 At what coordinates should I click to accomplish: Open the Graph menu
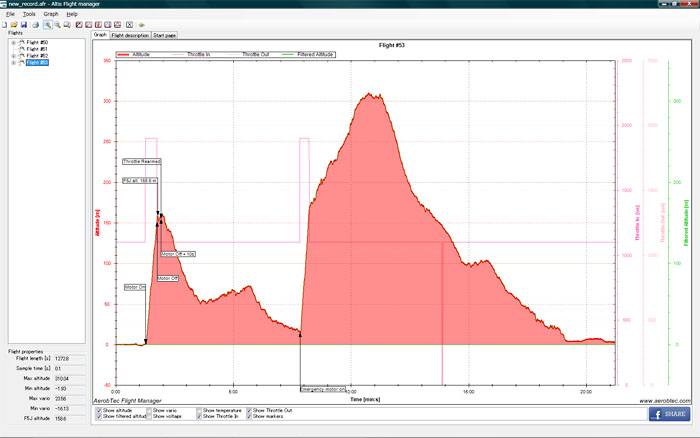pyautogui.click(x=51, y=14)
